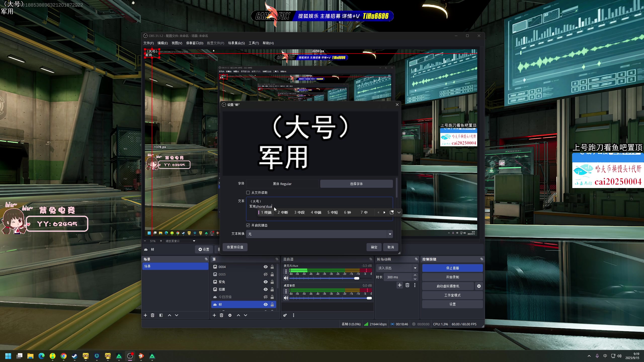The width and height of the screenshot is (644, 362).
Task: Open 编辑(E) menu
Action: 163,43
